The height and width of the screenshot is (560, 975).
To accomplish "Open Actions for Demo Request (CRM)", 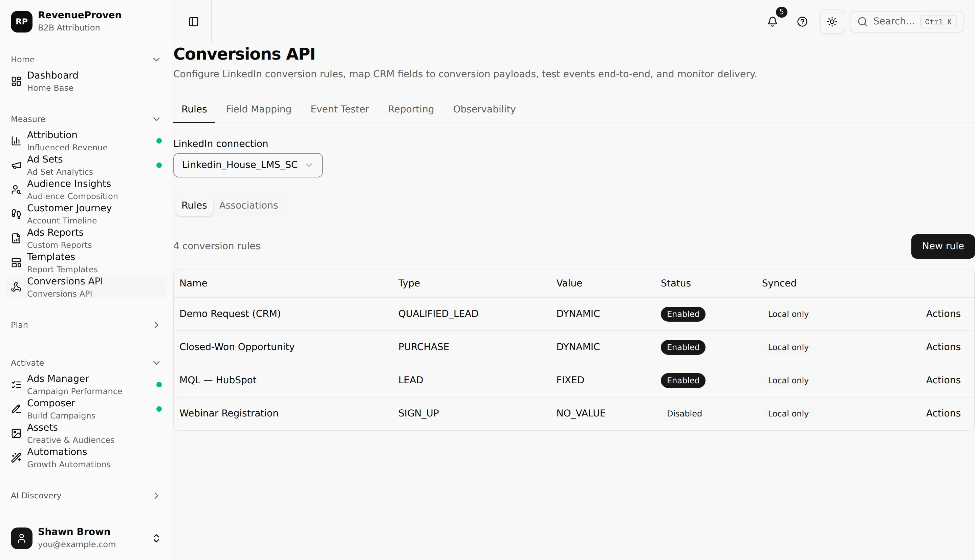I will coord(943,314).
